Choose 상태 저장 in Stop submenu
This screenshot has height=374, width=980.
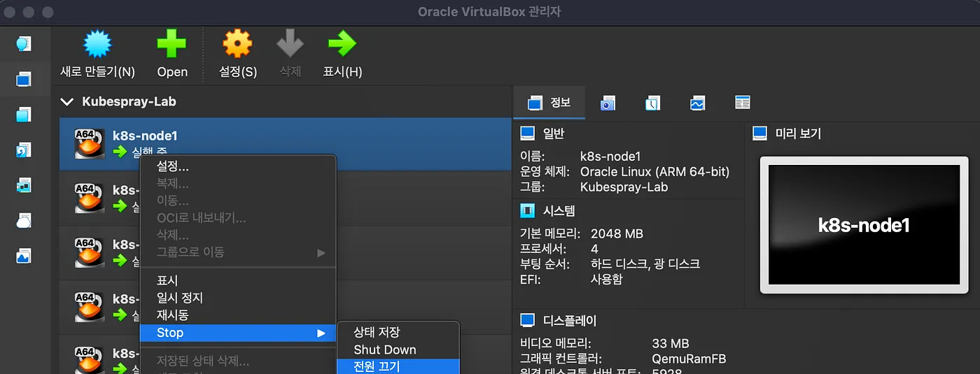pos(398,333)
